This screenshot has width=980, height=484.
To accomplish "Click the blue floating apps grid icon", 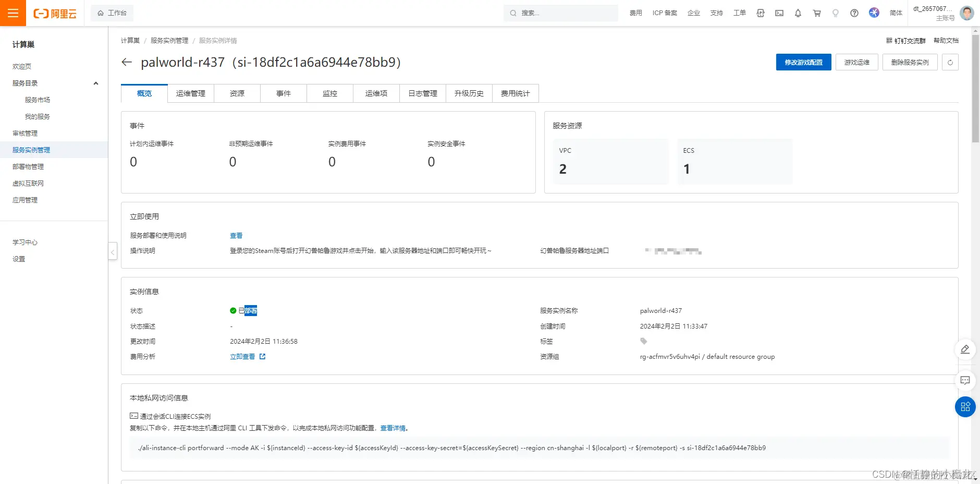I will pos(965,407).
